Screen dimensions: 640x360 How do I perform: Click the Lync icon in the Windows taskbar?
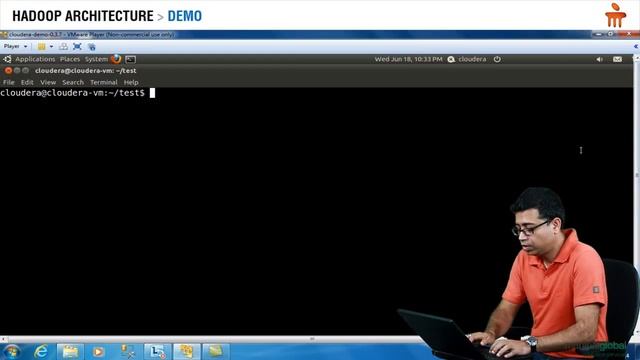(x=157, y=352)
